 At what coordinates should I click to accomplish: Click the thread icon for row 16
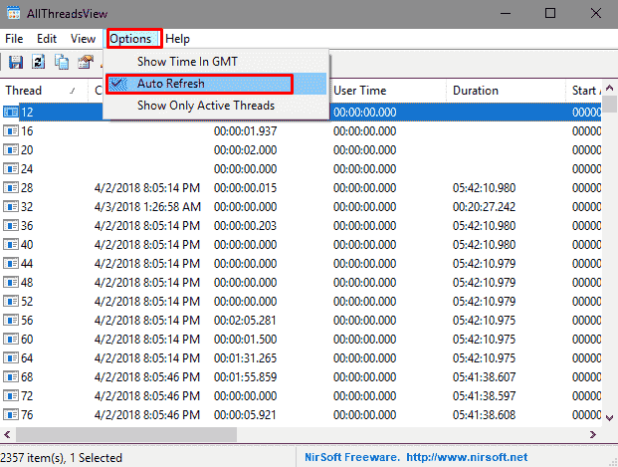[11, 131]
